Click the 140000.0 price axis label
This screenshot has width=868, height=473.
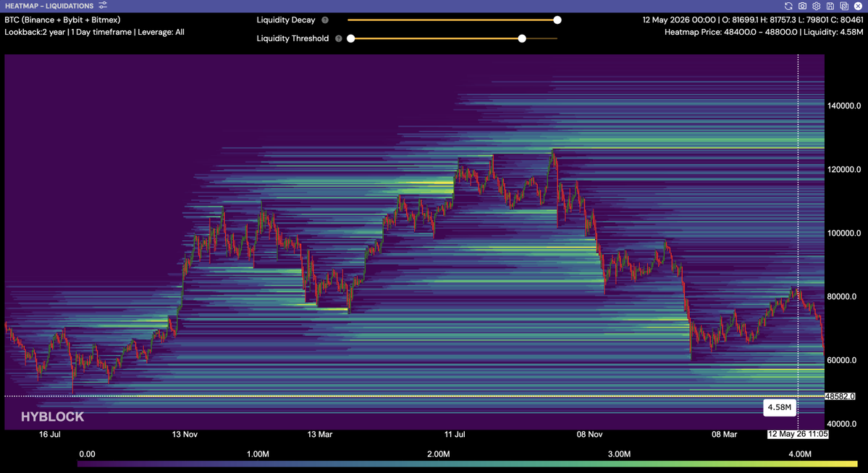pyautogui.click(x=844, y=106)
